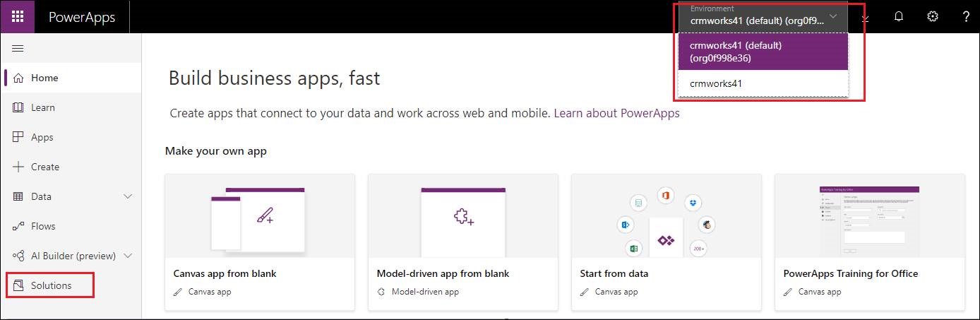Open the settings gear icon

click(933, 17)
